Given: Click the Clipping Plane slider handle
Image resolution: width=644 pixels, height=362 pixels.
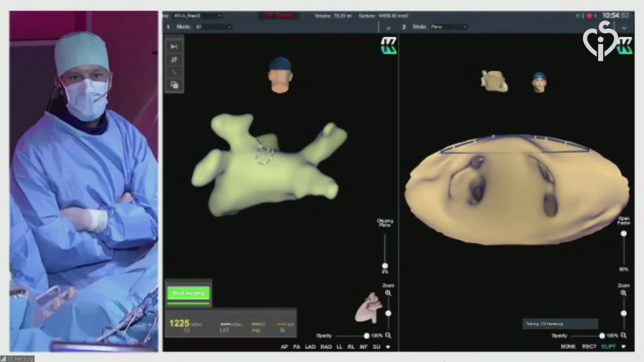Looking at the screenshot, I should (385, 266).
